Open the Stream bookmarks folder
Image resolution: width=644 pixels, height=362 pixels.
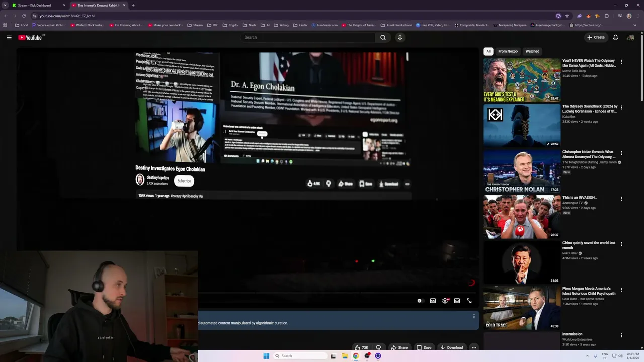(195, 25)
